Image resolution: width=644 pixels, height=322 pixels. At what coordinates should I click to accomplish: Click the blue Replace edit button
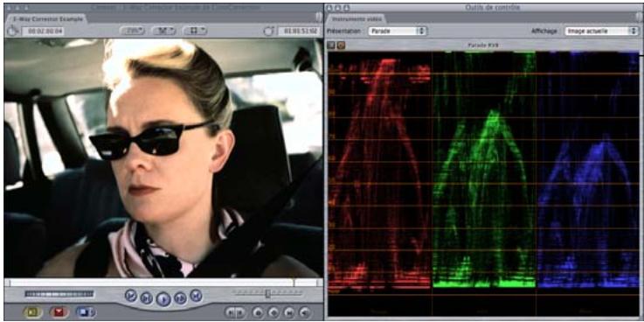click(x=86, y=312)
